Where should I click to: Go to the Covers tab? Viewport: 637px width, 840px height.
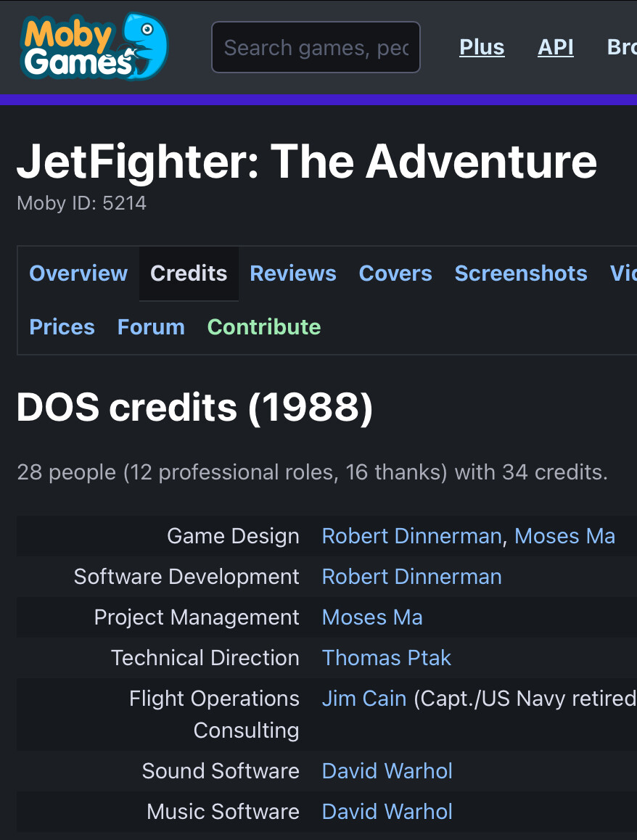pyautogui.click(x=395, y=273)
